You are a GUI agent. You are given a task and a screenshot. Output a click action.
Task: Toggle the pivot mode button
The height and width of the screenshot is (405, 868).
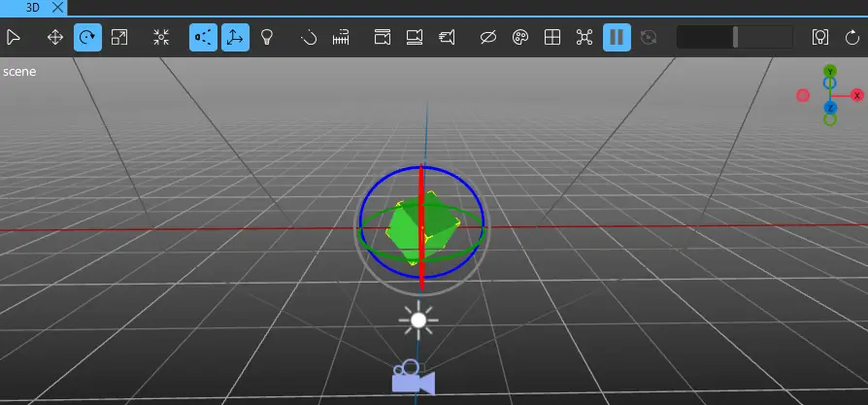coord(203,38)
